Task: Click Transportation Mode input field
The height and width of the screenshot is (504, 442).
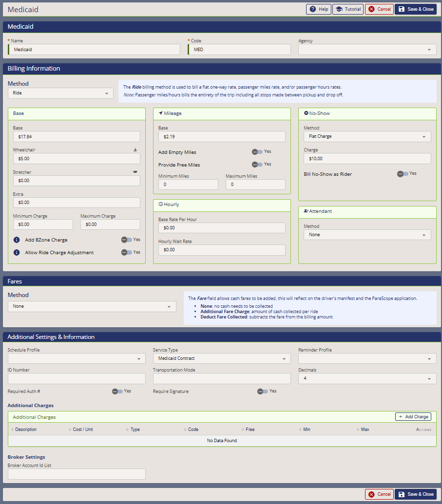Action: (222, 378)
